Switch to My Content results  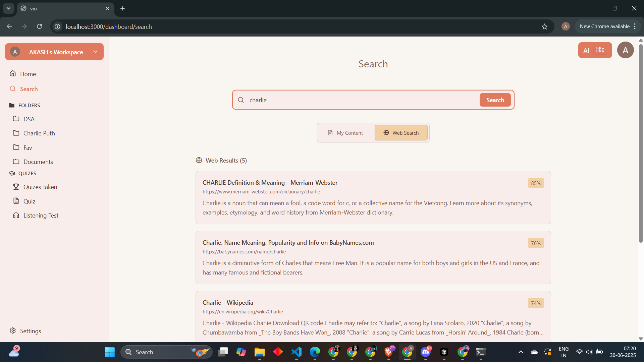(345, 133)
